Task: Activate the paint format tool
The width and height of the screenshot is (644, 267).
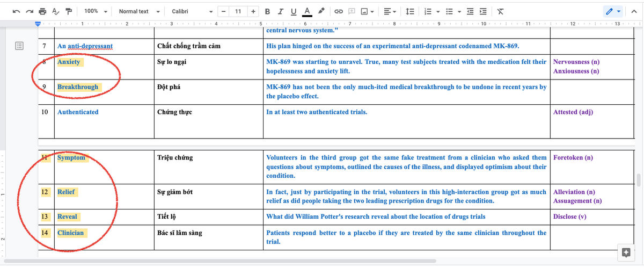Action: (68, 11)
